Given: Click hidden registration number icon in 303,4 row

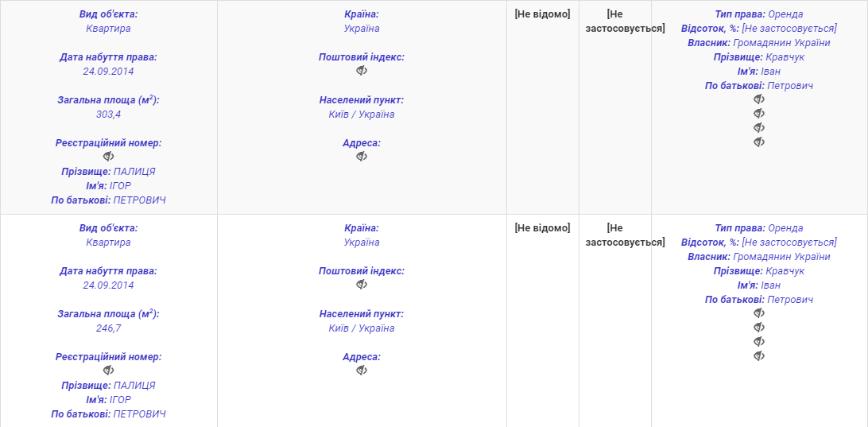Looking at the screenshot, I should coord(109,157).
